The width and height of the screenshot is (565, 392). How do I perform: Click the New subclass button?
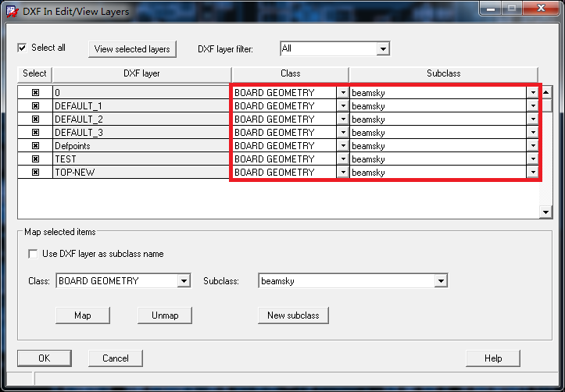[x=293, y=315]
